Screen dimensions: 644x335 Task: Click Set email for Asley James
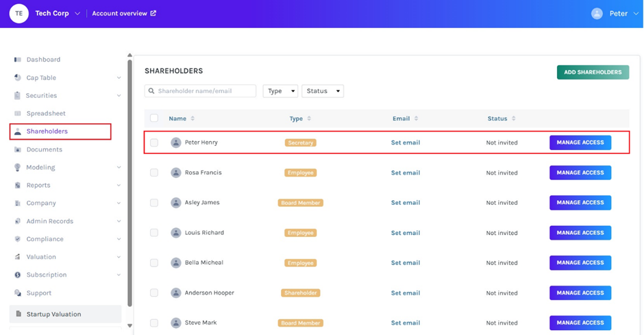(405, 203)
